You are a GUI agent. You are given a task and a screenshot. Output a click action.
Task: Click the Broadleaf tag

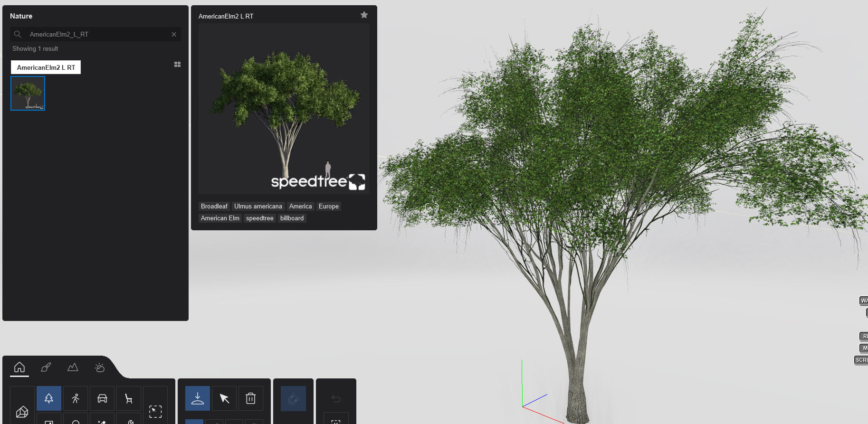(x=214, y=207)
